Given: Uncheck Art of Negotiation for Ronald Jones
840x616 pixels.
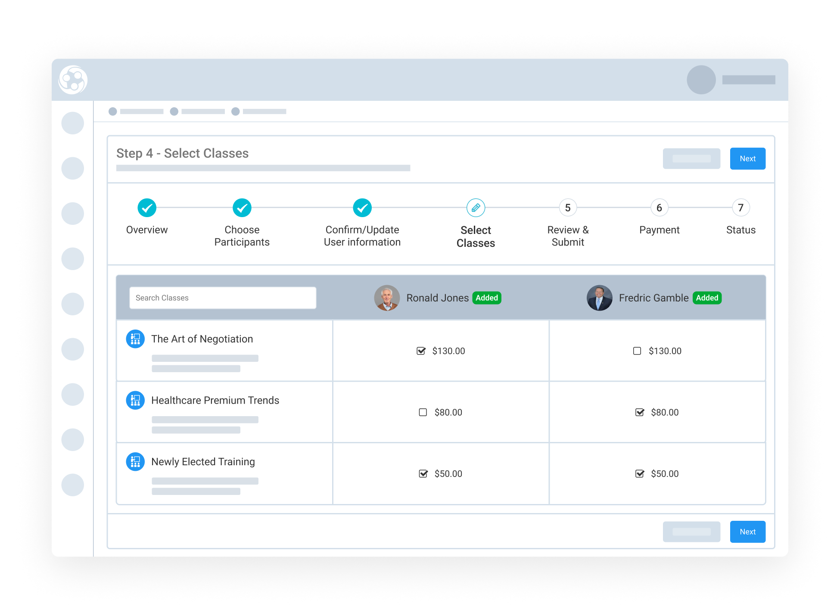Looking at the screenshot, I should pyautogui.click(x=421, y=351).
